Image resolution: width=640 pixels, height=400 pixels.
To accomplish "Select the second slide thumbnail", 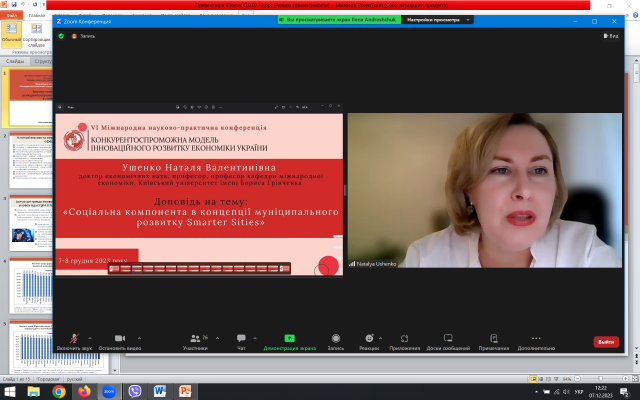I will click(x=29, y=160).
